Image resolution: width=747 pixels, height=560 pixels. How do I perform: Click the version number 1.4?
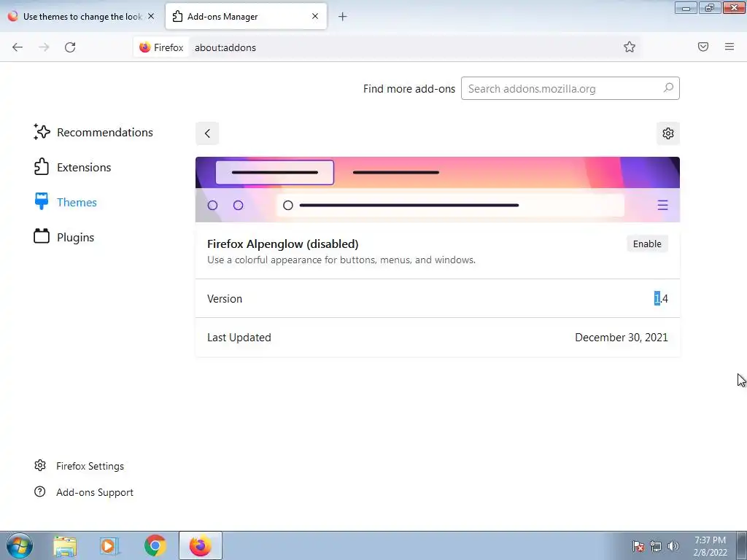661,298
